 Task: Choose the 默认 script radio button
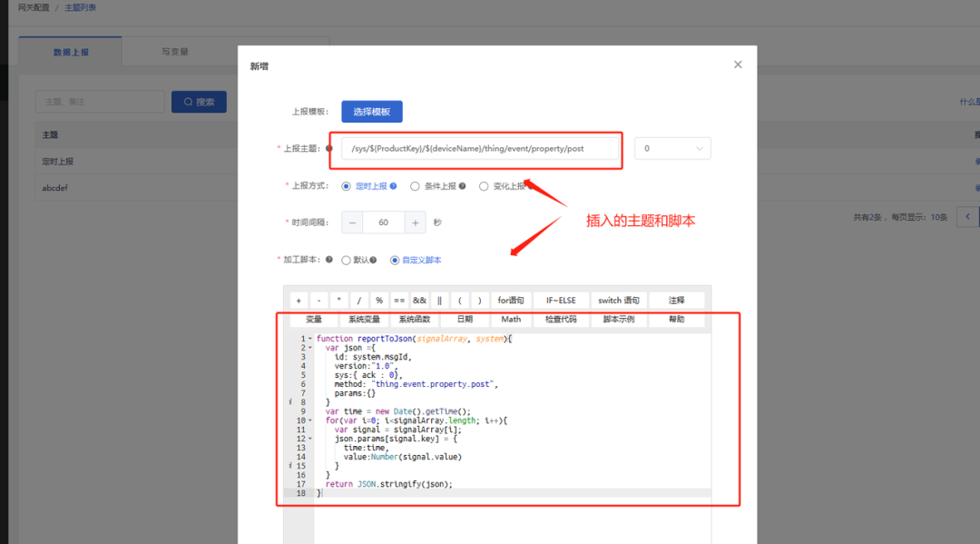click(347, 260)
